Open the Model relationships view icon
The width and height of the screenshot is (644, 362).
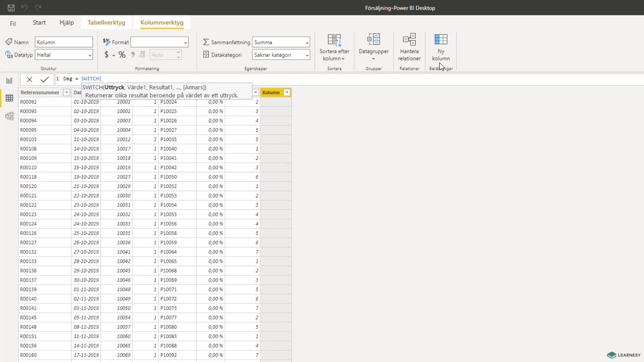(x=9, y=116)
